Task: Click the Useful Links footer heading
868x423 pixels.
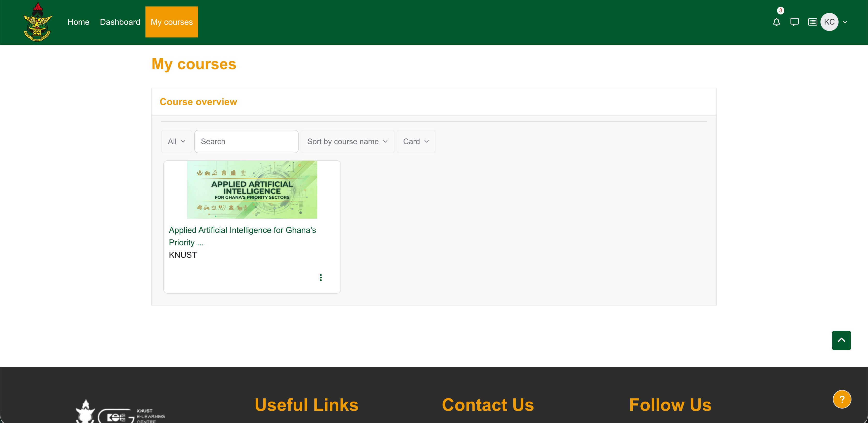Action: (306, 404)
